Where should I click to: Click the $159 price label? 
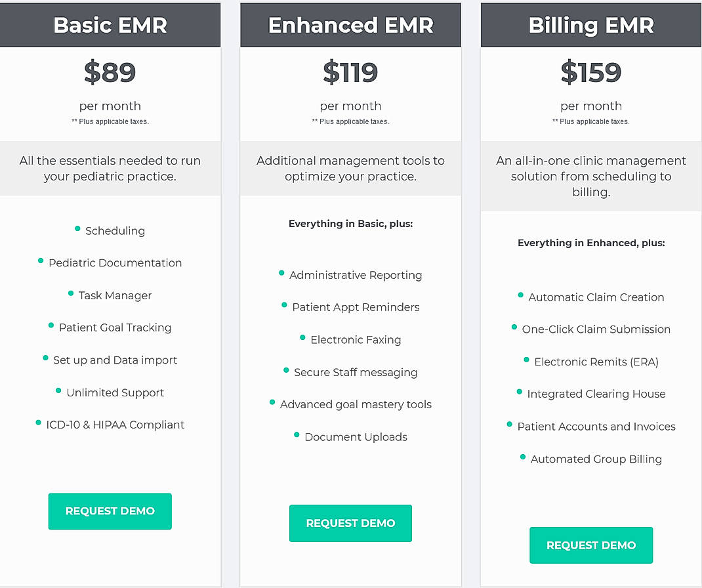[590, 73]
